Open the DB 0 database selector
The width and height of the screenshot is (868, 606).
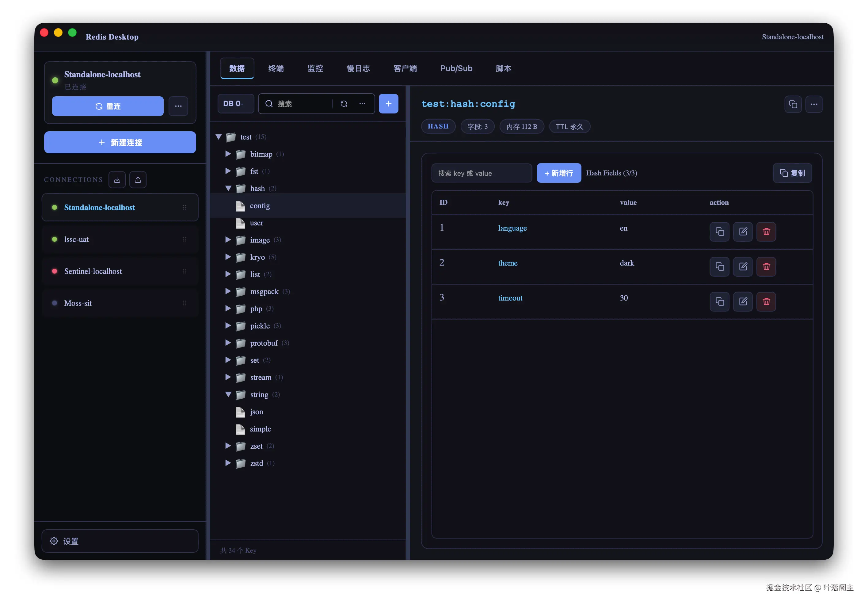coord(235,104)
